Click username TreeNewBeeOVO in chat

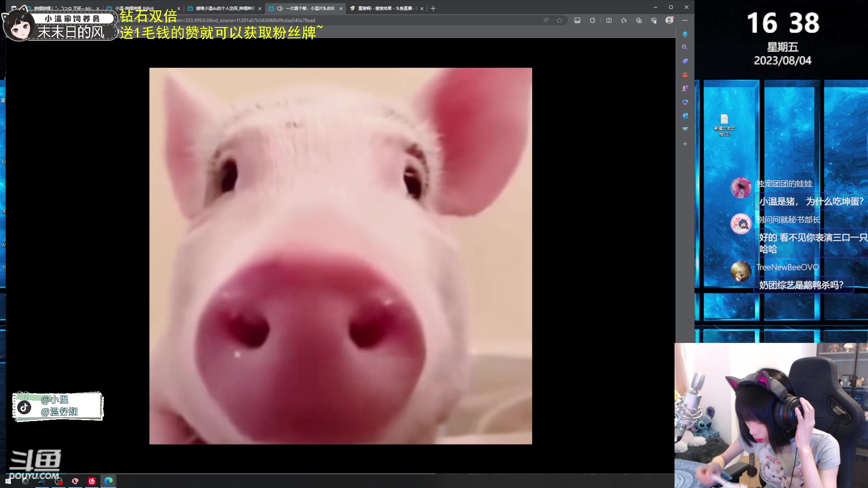click(788, 267)
